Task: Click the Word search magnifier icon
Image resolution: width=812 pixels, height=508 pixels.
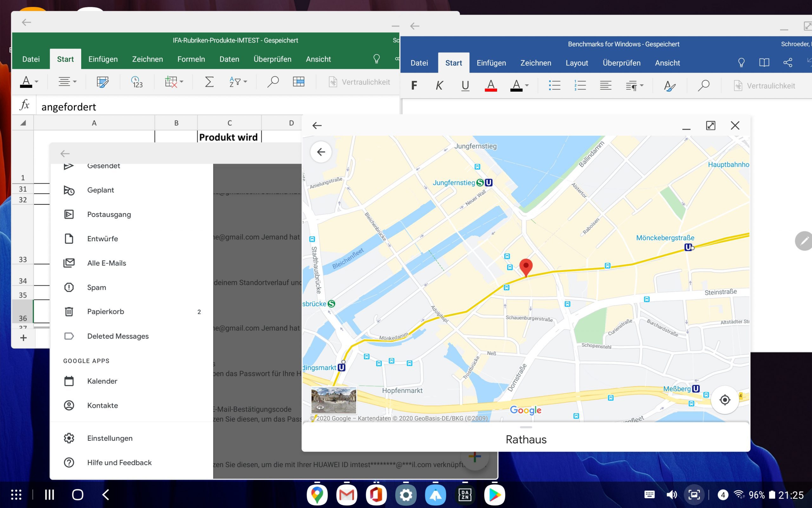Action: 704,86
